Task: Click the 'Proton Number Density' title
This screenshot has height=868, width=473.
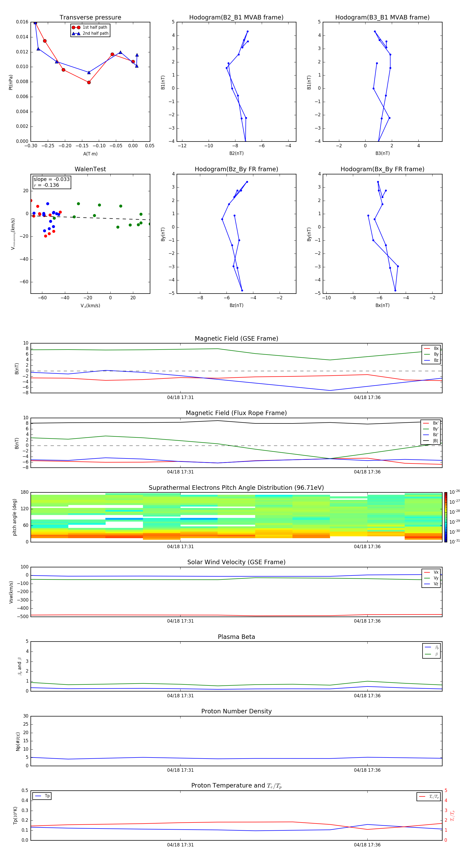Action: point(236,712)
